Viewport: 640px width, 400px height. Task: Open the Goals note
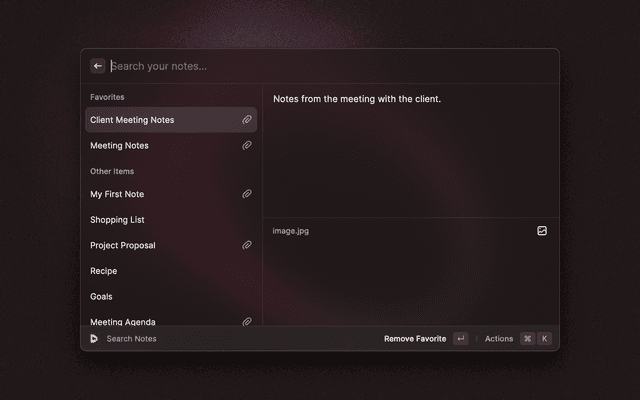(x=101, y=297)
